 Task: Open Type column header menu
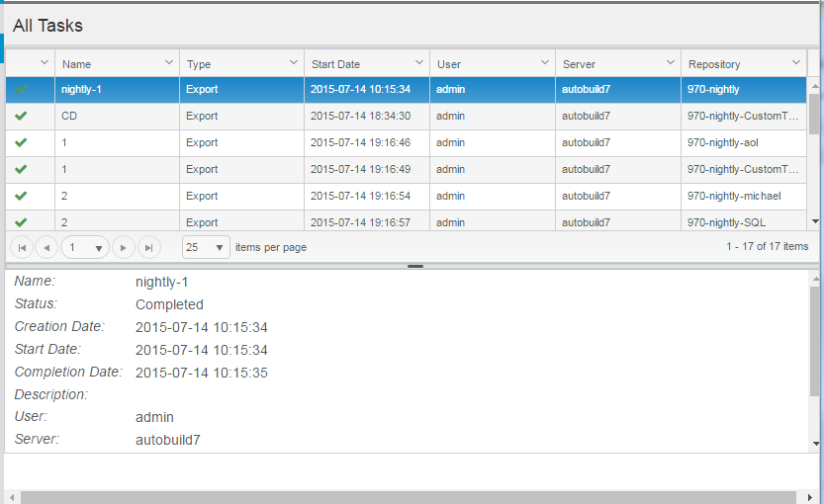[294, 62]
